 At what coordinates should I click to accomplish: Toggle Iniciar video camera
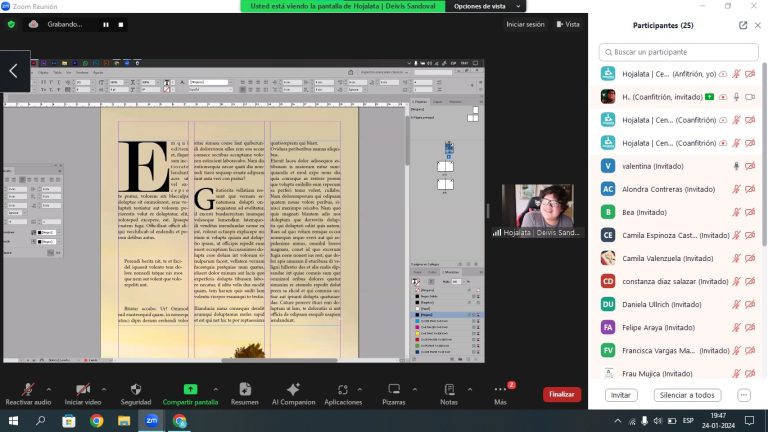click(82, 388)
